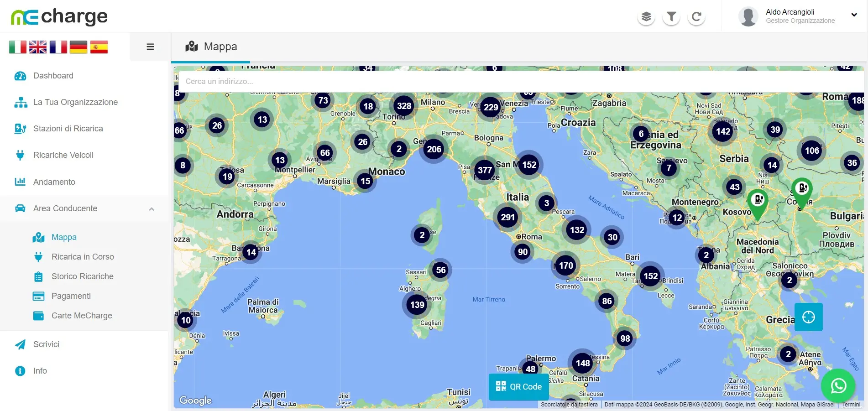Image resolution: width=868 pixels, height=411 pixels.
Task: Click the 170 cluster near Salerno
Action: pyautogui.click(x=566, y=265)
